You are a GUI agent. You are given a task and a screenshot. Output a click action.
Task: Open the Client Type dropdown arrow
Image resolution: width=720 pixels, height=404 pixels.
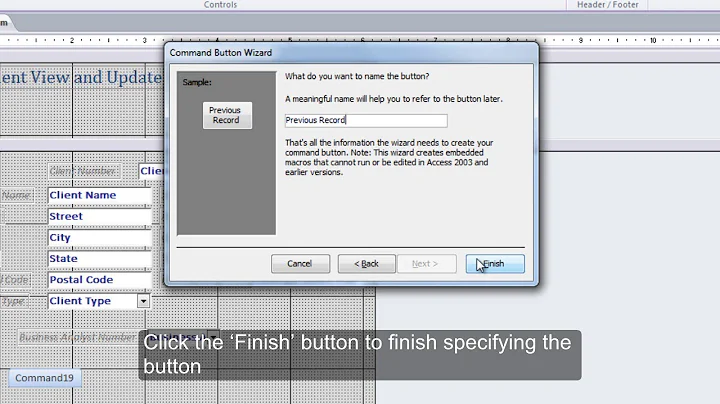(143, 301)
